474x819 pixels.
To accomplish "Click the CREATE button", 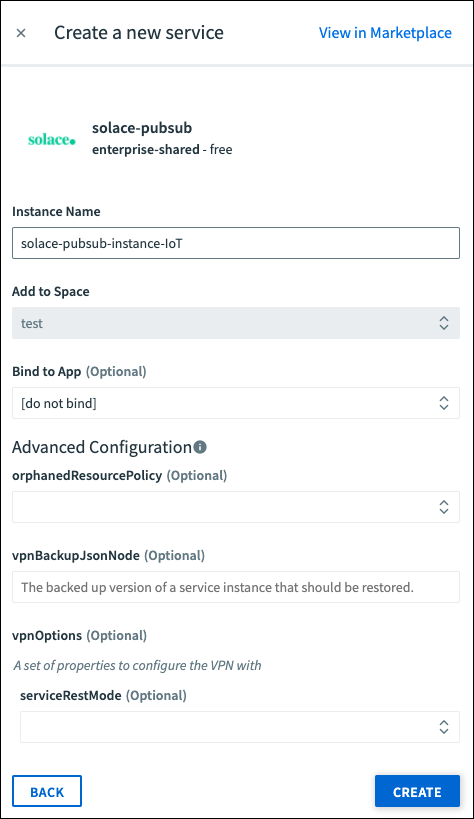I will click(417, 791).
